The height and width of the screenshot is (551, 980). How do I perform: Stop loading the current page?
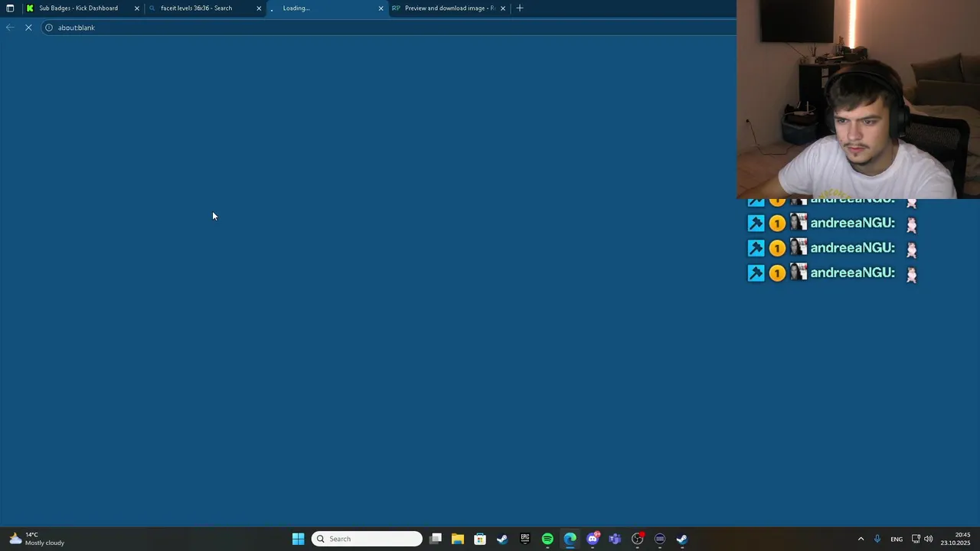tap(28, 28)
